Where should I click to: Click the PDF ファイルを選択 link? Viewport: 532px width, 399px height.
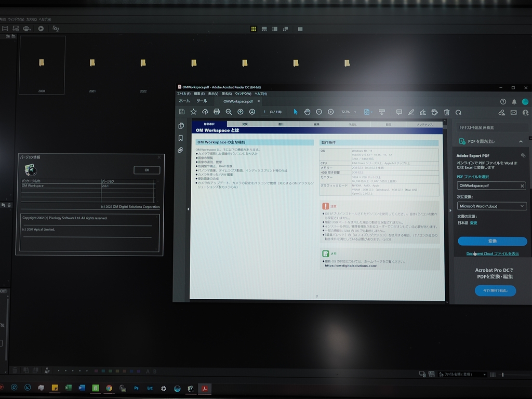coord(473,177)
